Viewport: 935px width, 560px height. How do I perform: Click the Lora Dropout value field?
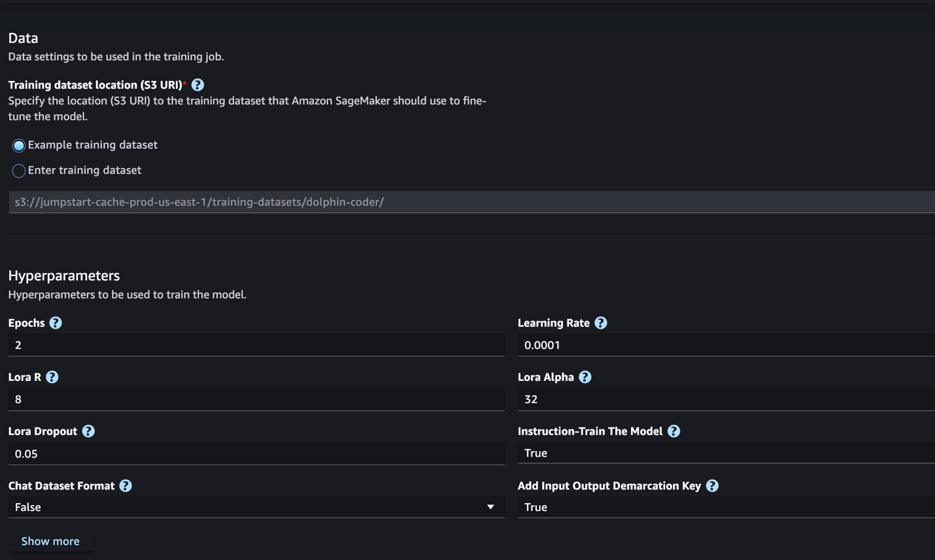pos(256,453)
